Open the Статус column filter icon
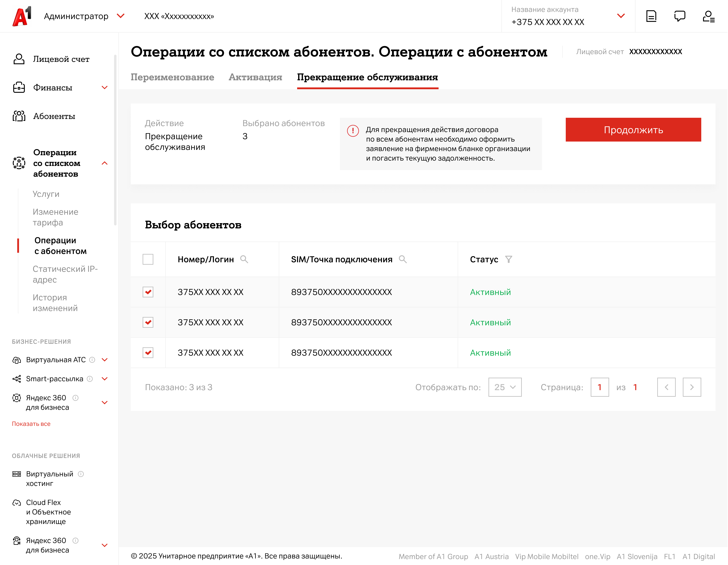The image size is (728, 565). click(x=508, y=260)
